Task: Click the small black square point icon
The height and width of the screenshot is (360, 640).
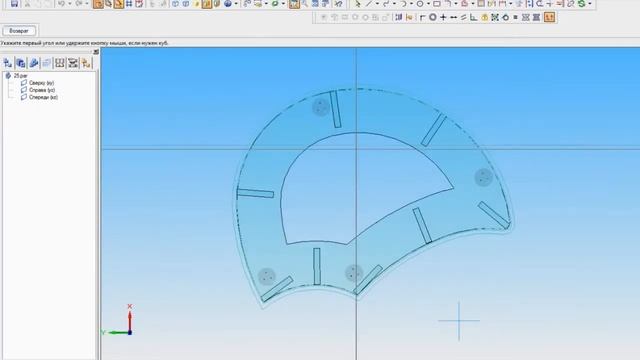Action: (516, 17)
